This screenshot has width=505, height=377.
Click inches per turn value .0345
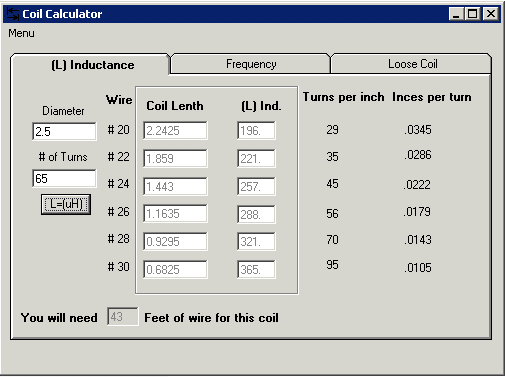(418, 130)
